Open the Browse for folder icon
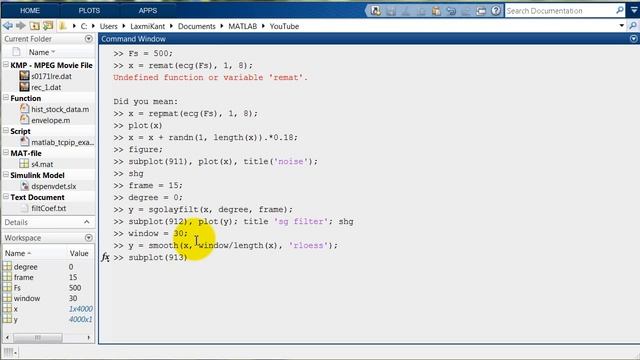 48,26
